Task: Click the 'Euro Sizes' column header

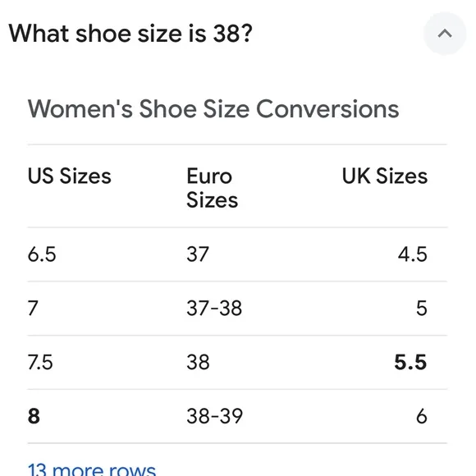Action: pos(213,188)
